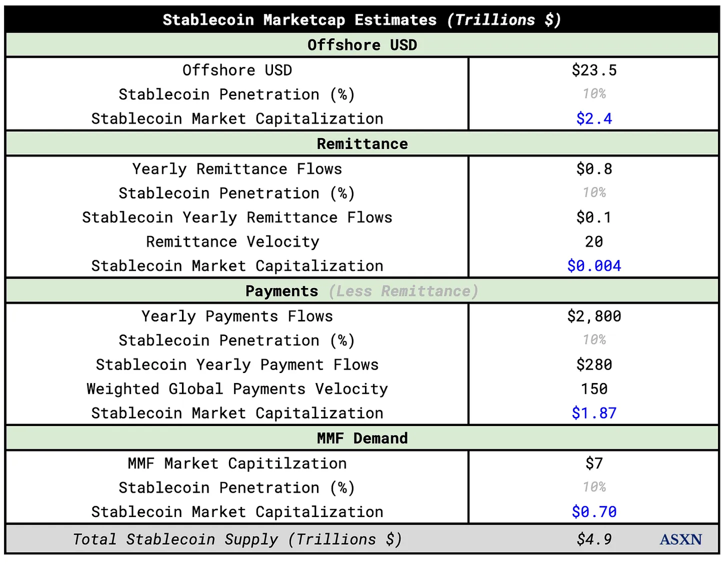The height and width of the screenshot is (565, 728).
Task: Click the Remittance Velocity row label
Action: point(233,242)
